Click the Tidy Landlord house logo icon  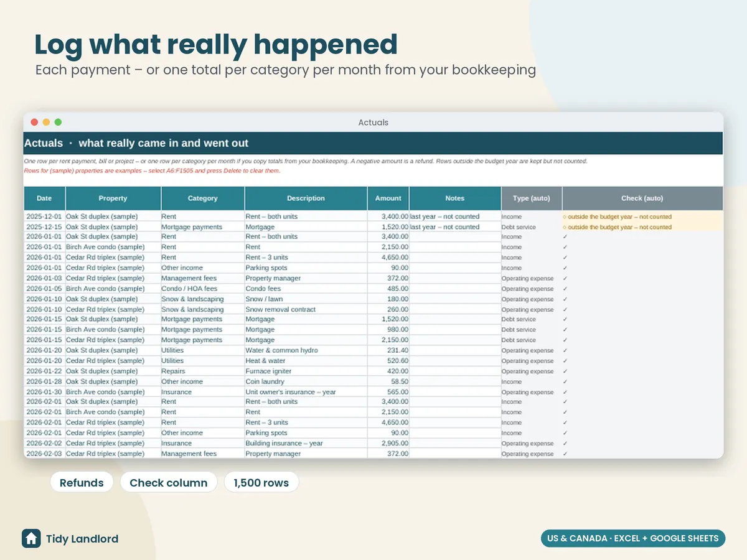click(x=31, y=538)
